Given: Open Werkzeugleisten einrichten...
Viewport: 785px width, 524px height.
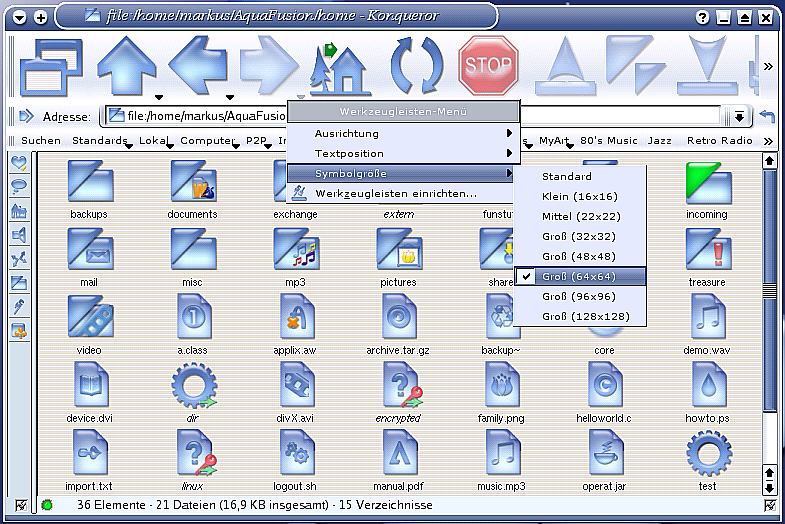Looking at the screenshot, I should tap(401, 194).
